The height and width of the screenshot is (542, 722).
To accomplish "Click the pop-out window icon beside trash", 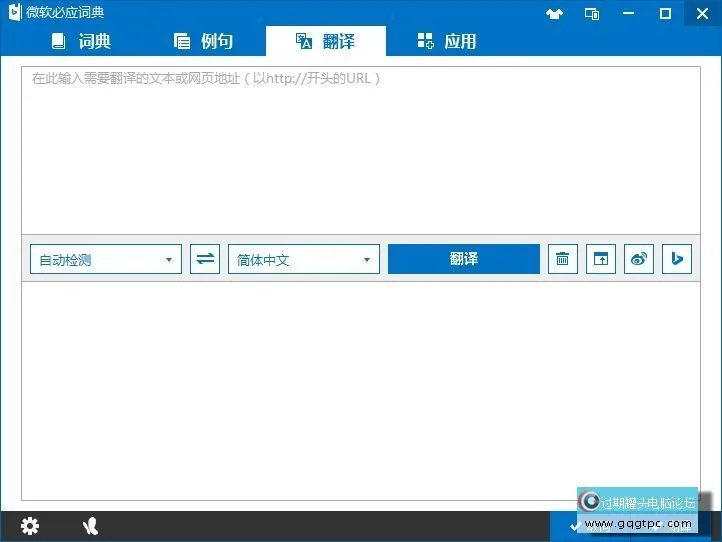I will coord(601,259).
